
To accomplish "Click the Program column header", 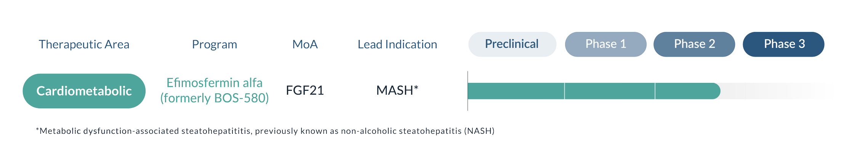I will (215, 44).
